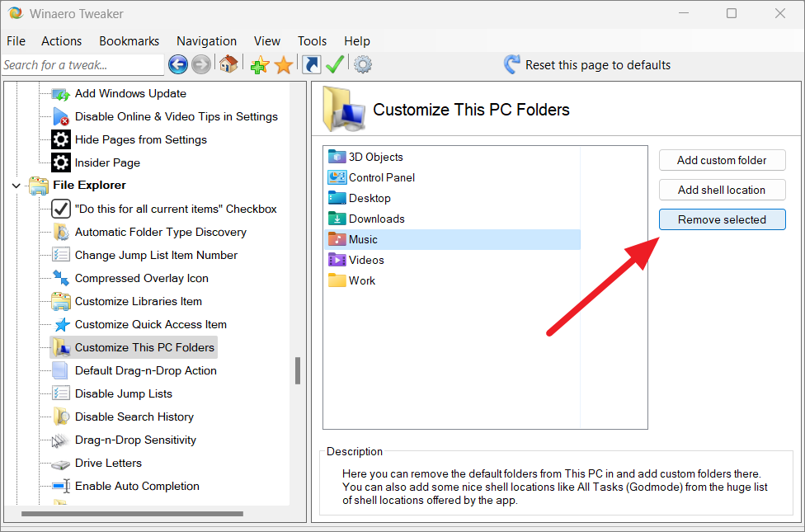Open Default Drag-n-Drop Action
This screenshot has height=532, width=805.
(146, 371)
